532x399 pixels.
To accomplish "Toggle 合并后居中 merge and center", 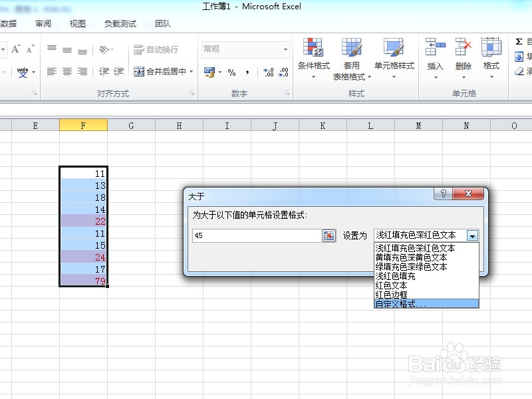I will point(160,70).
